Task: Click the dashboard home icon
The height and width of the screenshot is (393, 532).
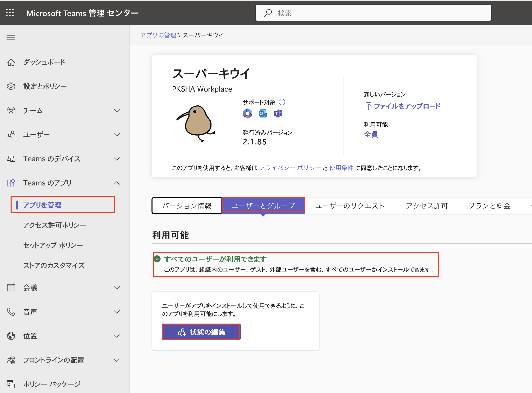Action: 11,62
